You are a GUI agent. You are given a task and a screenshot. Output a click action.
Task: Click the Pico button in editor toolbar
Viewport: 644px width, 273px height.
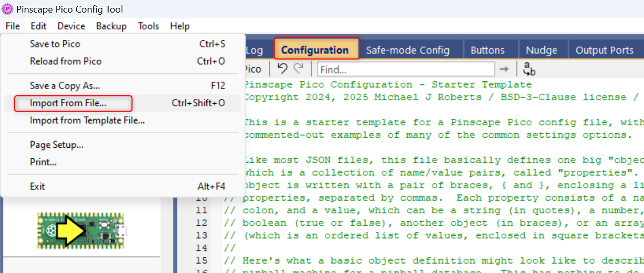(x=253, y=69)
